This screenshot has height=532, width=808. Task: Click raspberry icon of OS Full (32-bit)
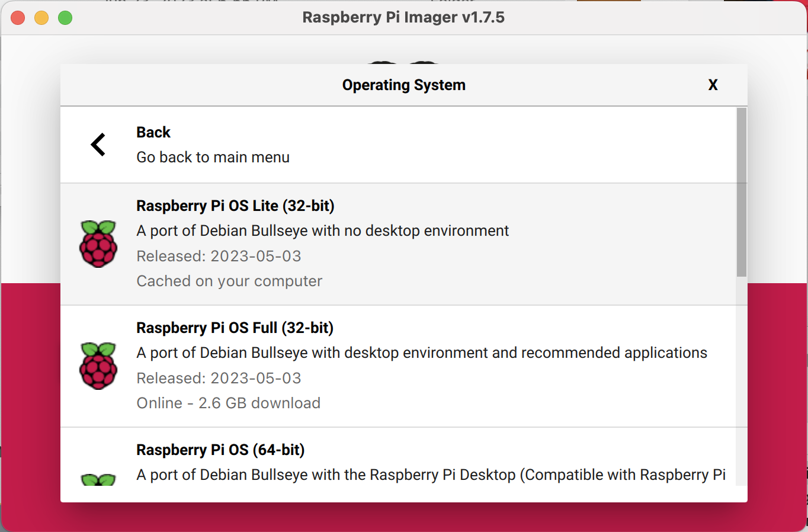click(x=98, y=366)
